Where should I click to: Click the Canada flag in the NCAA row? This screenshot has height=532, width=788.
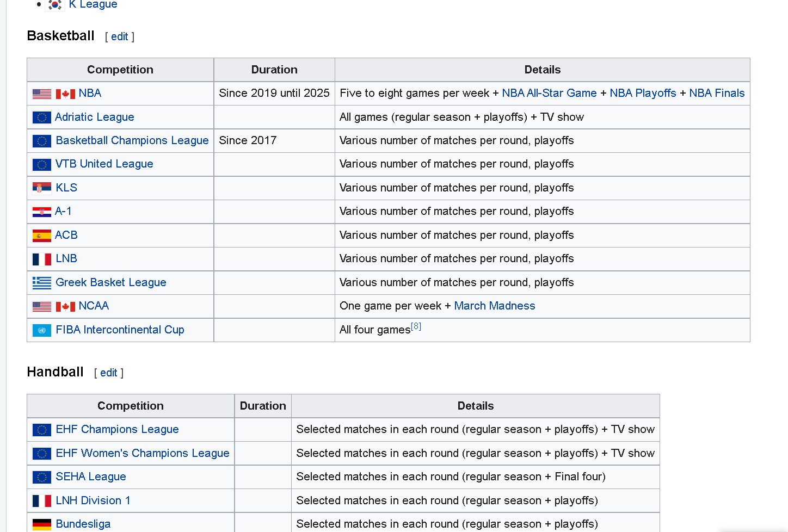click(65, 307)
